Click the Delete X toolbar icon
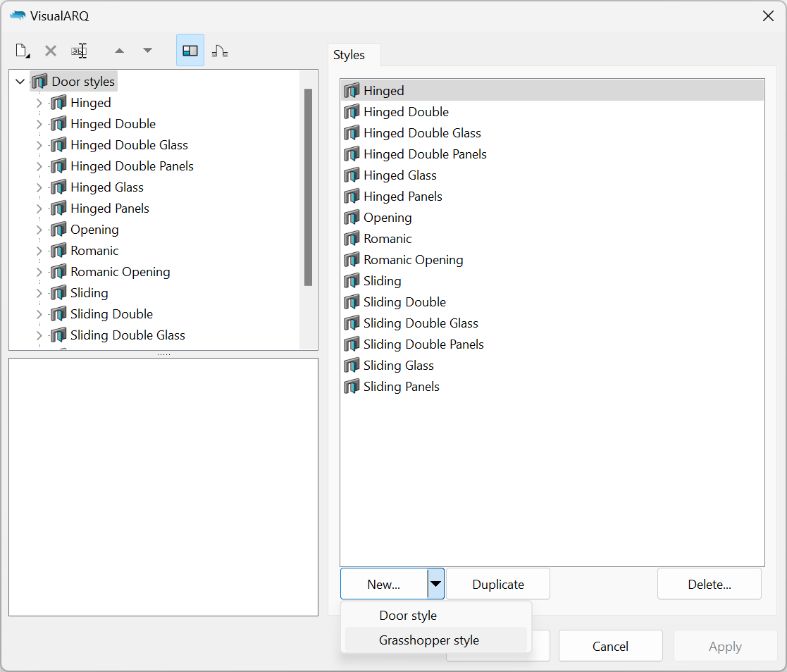This screenshot has height=672, width=787. [51, 51]
